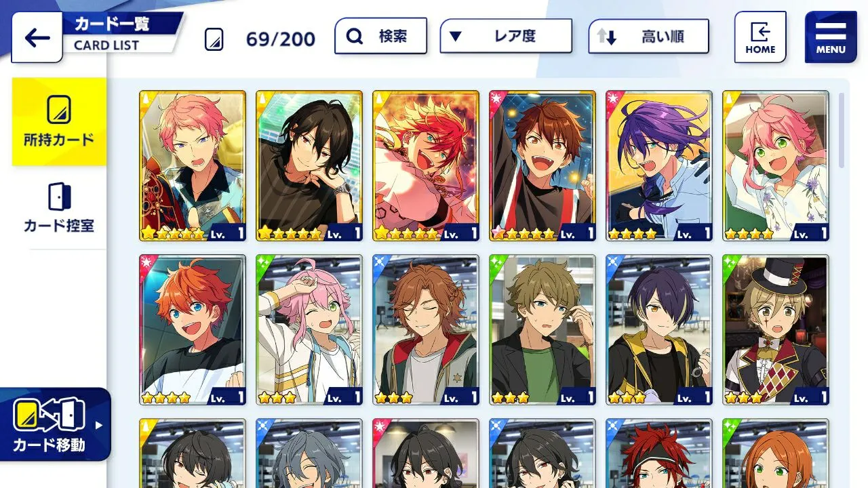
Task: Click the カード移動 transfer button
Action: click(x=50, y=425)
